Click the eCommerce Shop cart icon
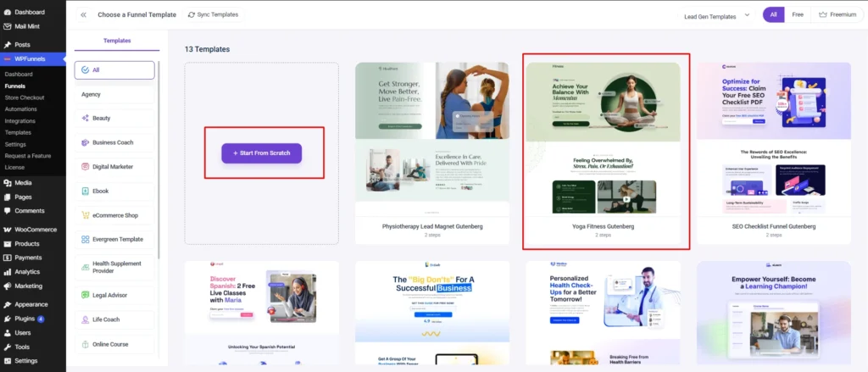Image resolution: width=868 pixels, height=372 pixels. click(x=86, y=215)
